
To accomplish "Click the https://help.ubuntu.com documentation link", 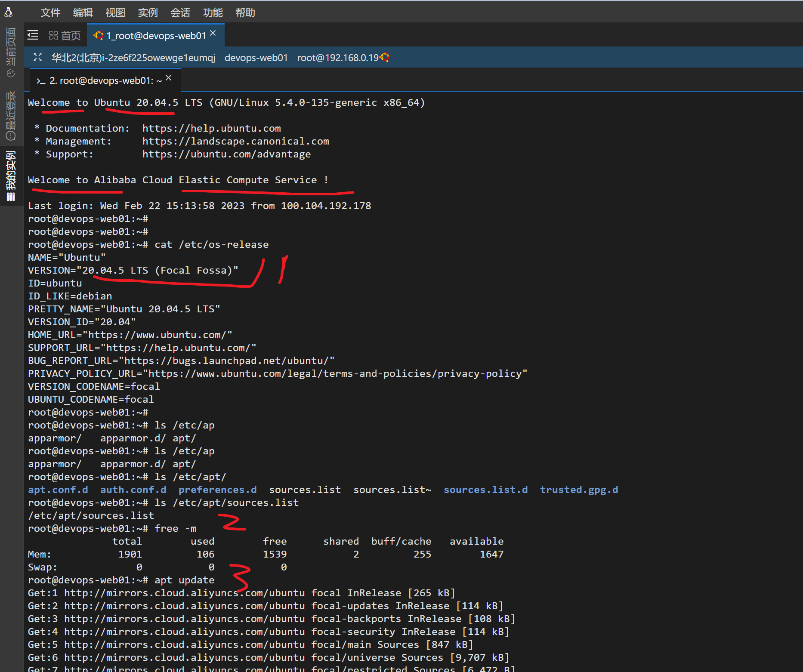I will [211, 128].
